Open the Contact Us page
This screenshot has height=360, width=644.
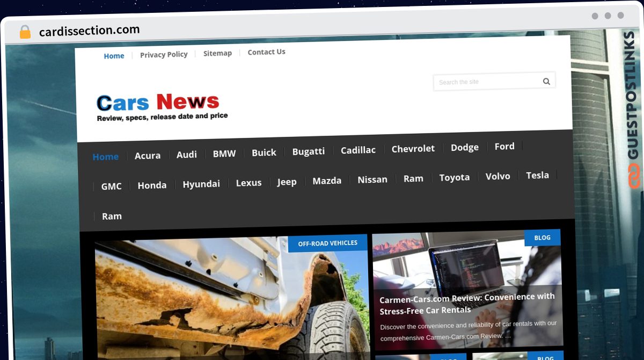coord(266,52)
